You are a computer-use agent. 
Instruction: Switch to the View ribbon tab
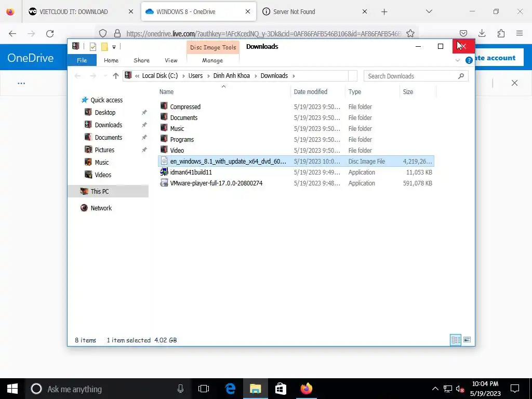click(171, 60)
